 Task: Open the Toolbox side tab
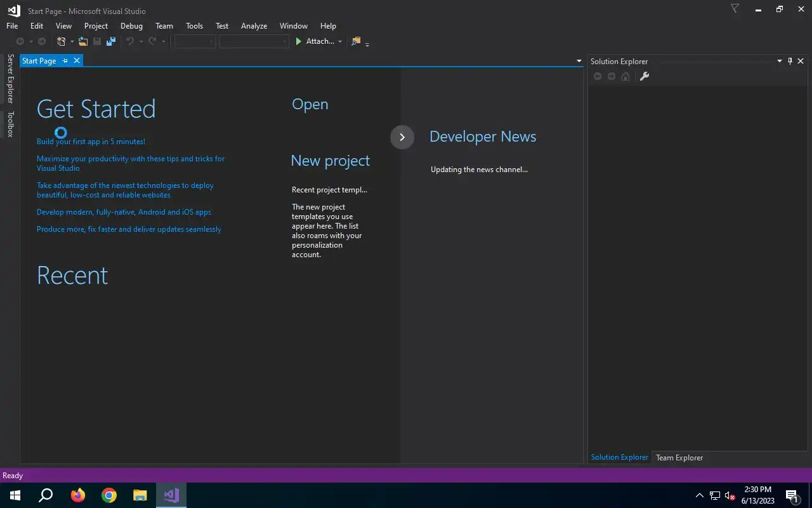coord(10,124)
